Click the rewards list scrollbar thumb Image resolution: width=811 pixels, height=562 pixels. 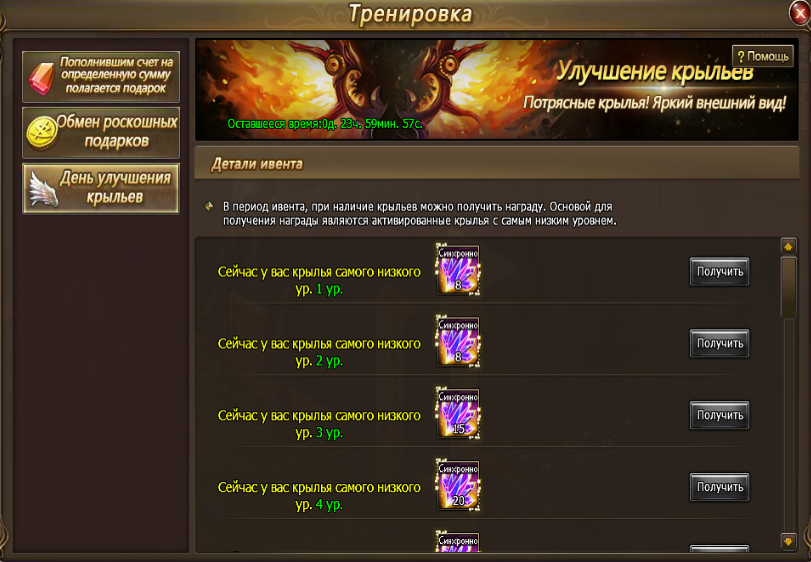(x=788, y=287)
